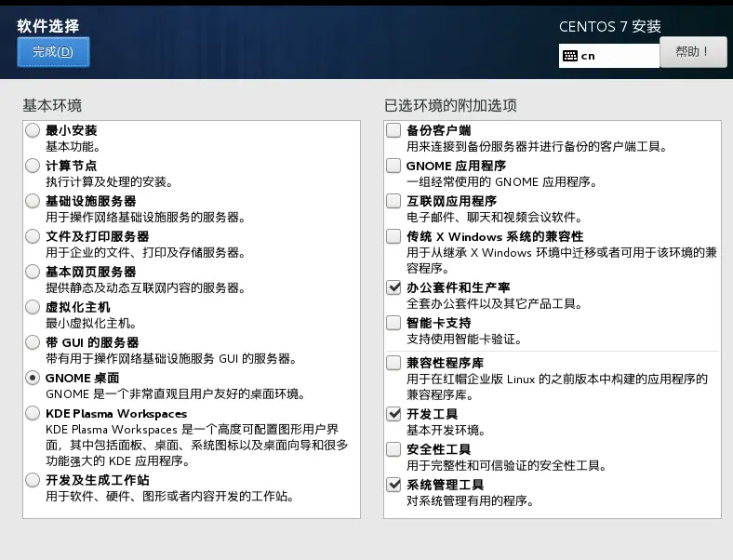The width and height of the screenshot is (733, 560).
Task: Enable 互联网应用程序 checkbox
Action: [393, 201]
